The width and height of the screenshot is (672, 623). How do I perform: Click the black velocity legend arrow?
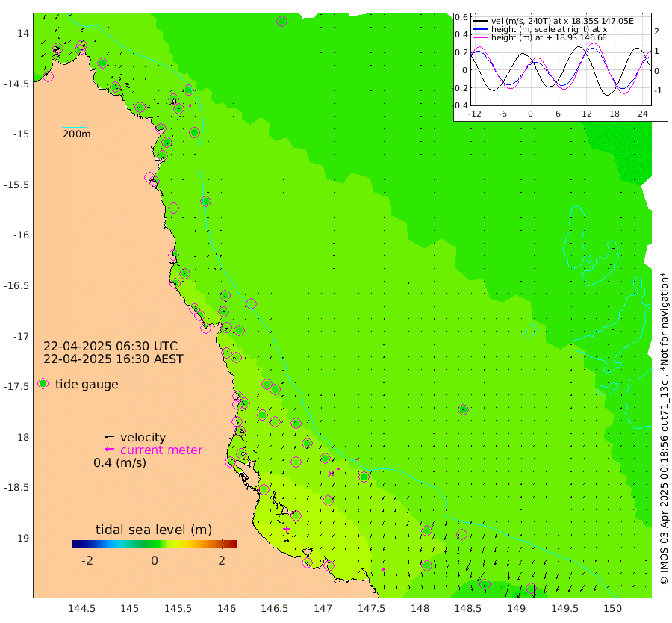click(109, 437)
